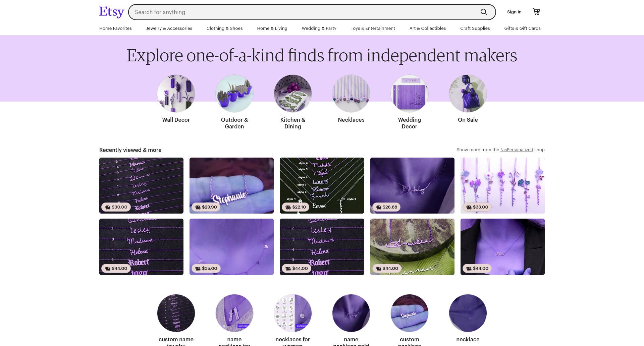Open the Stephanie necklace listing at $29.90
The width and height of the screenshot is (644, 346).
tap(231, 185)
